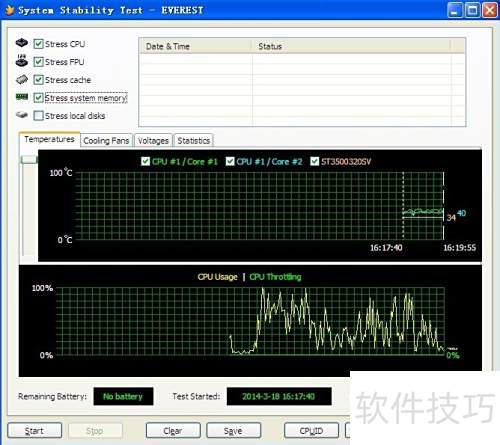This screenshot has width=500, height=445.
Task: Click the disk drive icon beside Stress local disks
Action: 22,115
